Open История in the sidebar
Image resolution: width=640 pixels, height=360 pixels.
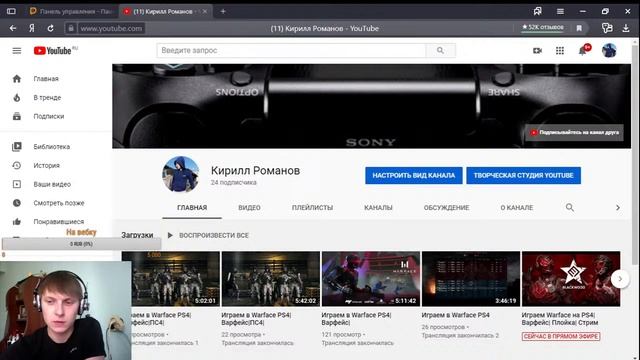pyautogui.click(x=46, y=165)
